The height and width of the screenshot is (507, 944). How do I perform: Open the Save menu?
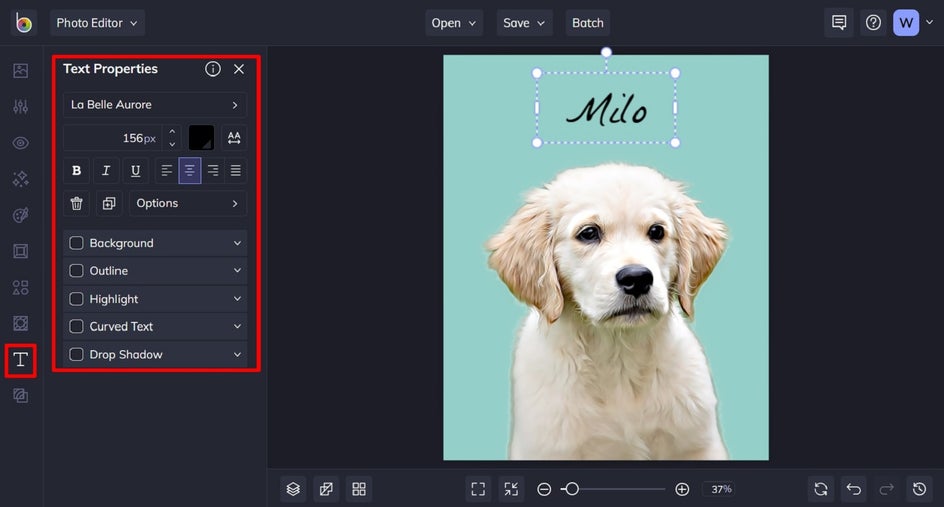point(524,23)
